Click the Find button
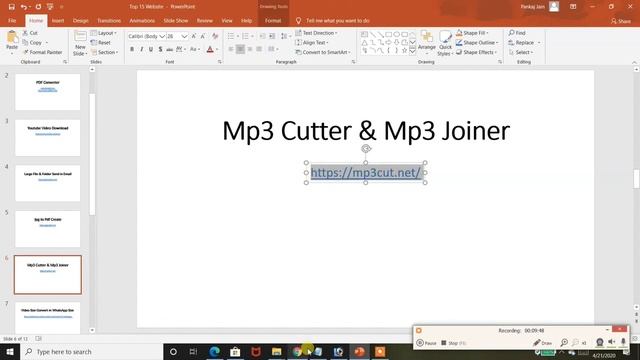 [x=517, y=33]
